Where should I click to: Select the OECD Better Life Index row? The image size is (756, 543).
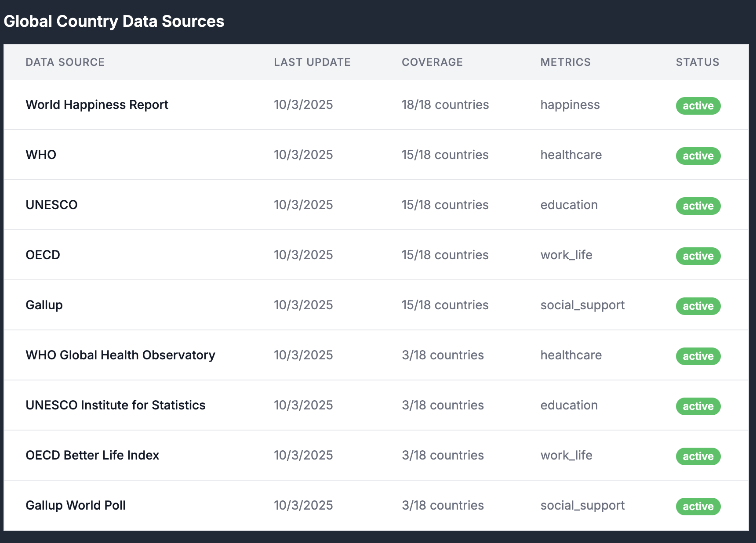pos(92,455)
